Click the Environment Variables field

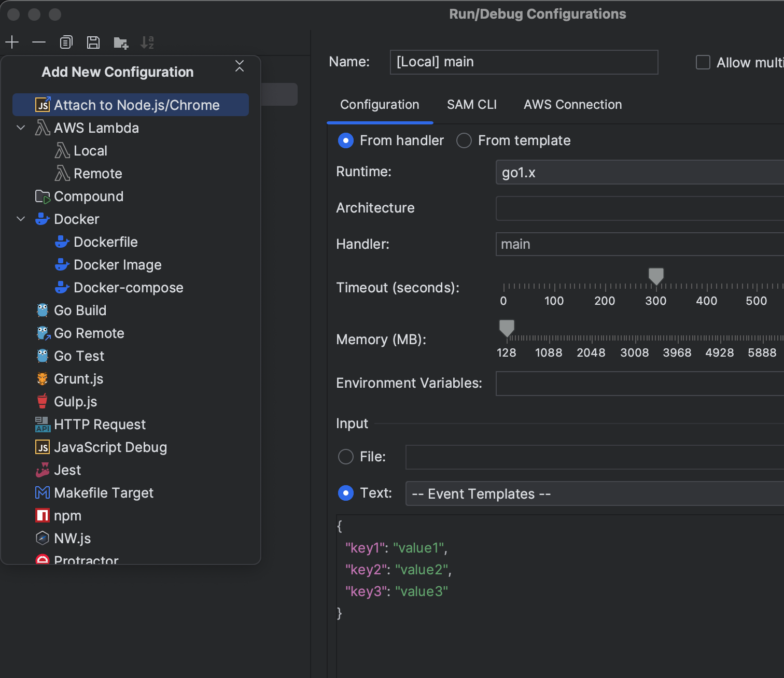tap(640, 384)
